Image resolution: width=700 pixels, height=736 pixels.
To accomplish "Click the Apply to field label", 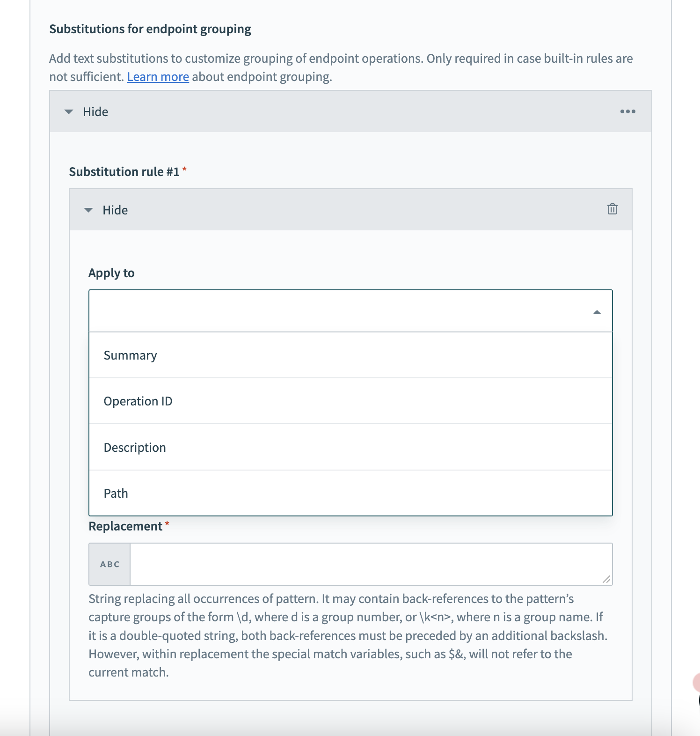I will [111, 273].
